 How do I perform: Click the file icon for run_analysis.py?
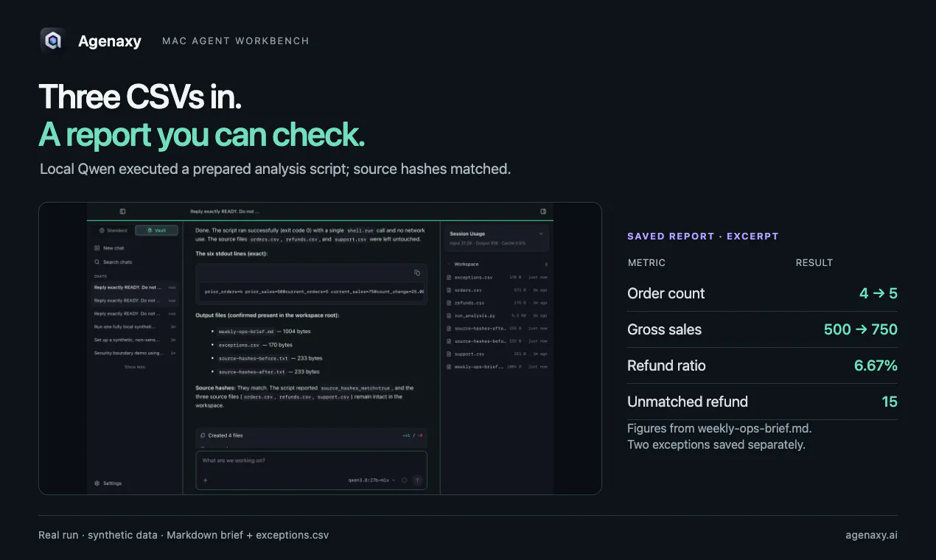(449, 315)
